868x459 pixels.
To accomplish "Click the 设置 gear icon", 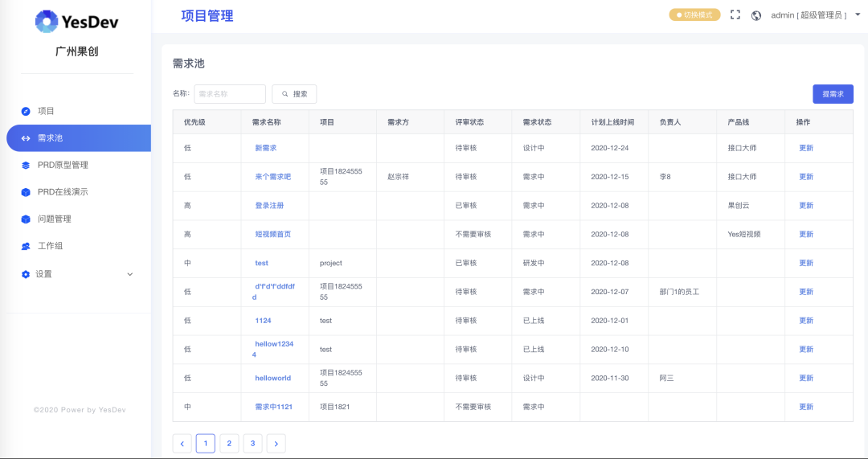I will [26, 274].
